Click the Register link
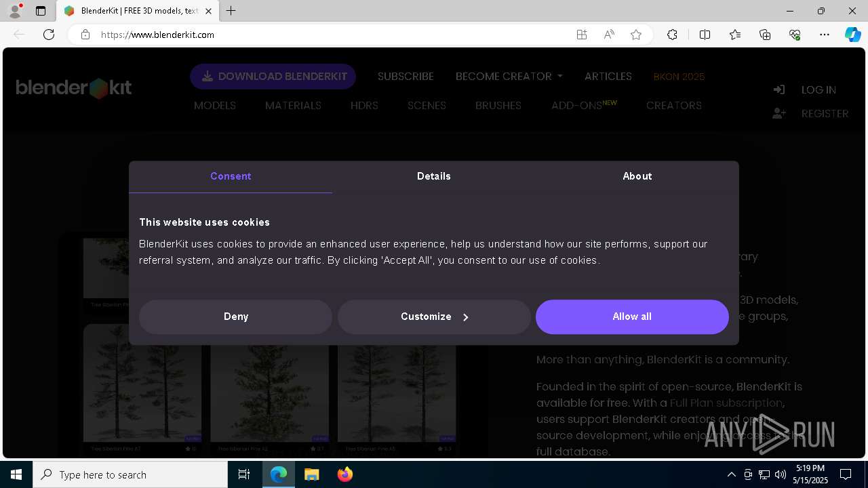Image resolution: width=868 pixels, height=488 pixels. tap(825, 114)
